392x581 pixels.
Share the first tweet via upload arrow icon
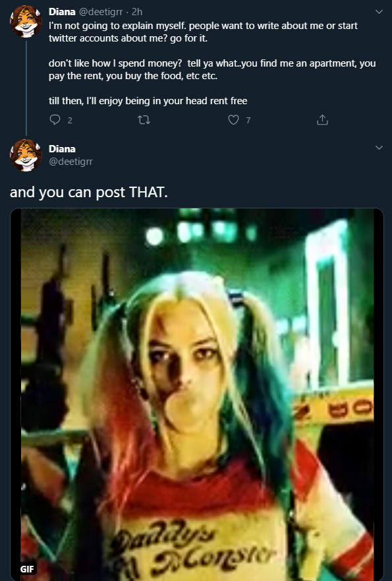[322, 119]
